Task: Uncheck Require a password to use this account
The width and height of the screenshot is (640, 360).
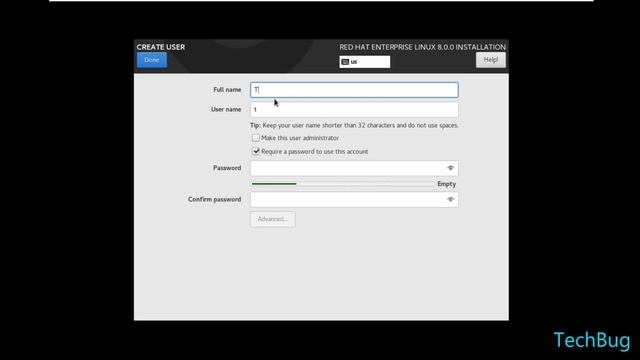Action: [256, 151]
